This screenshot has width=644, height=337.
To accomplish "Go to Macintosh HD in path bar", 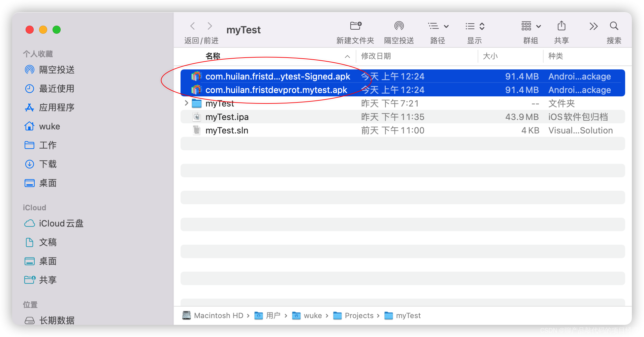I will (213, 315).
